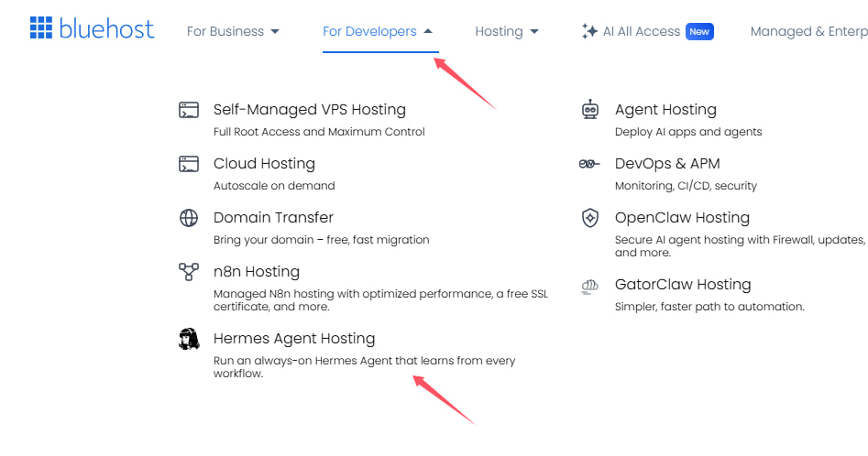Open the Agent Hosting link
The image size is (868, 456).
[x=665, y=110]
